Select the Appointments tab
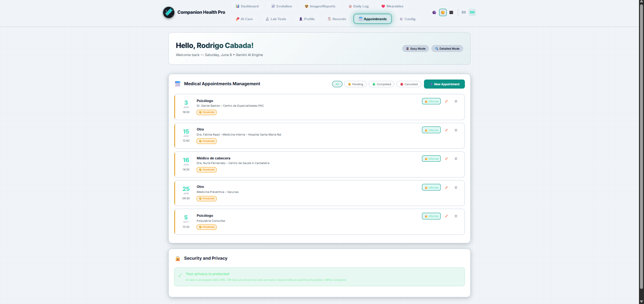The width and height of the screenshot is (644, 304). click(x=373, y=19)
